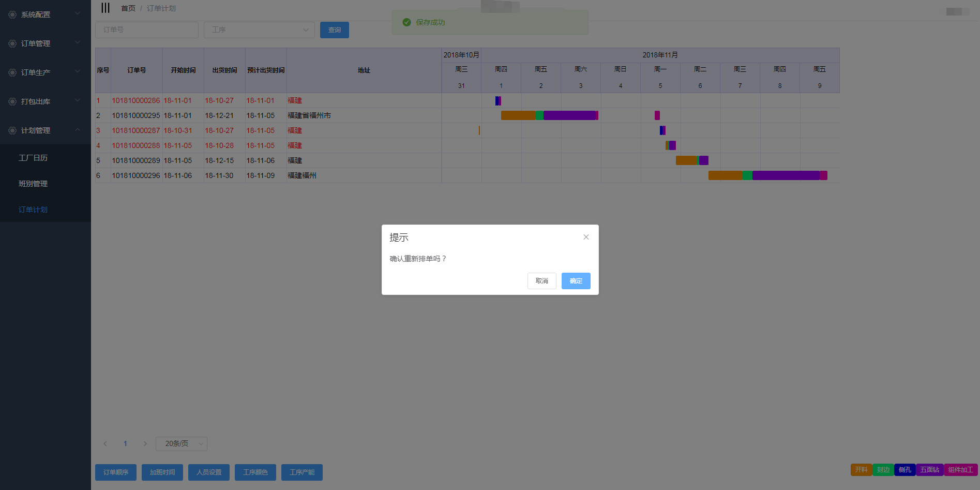Select 班别管理 menu item
Image resolution: width=980 pixels, height=490 pixels.
(x=33, y=184)
